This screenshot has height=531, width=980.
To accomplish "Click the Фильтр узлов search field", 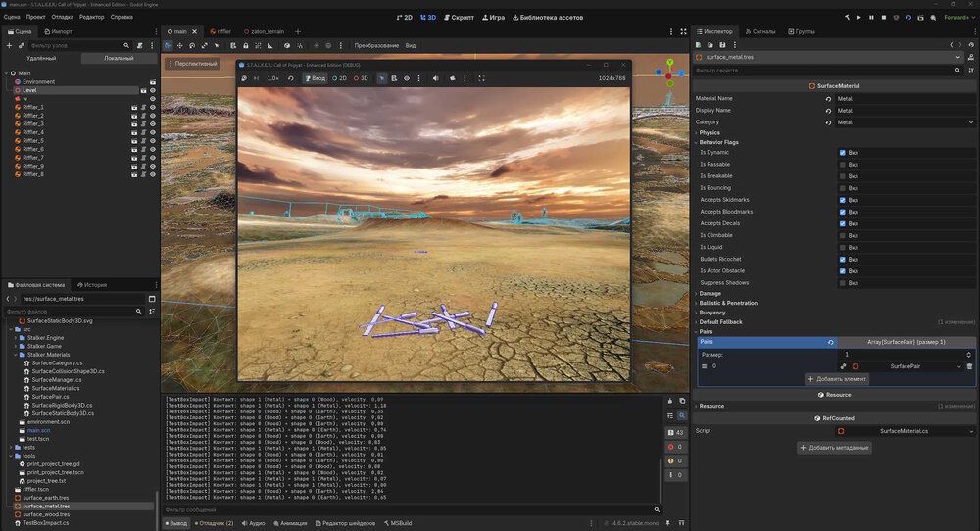I will (79, 46).
